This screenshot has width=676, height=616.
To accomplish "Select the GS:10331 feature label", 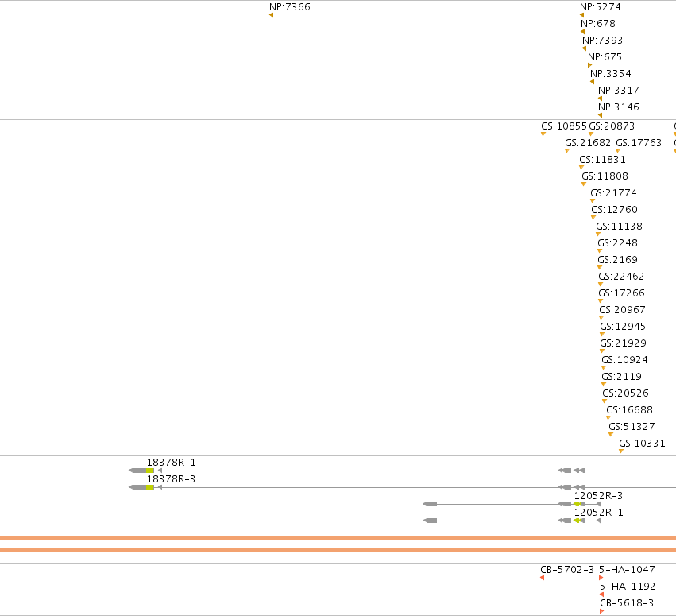I will click(x=643, y=444).
